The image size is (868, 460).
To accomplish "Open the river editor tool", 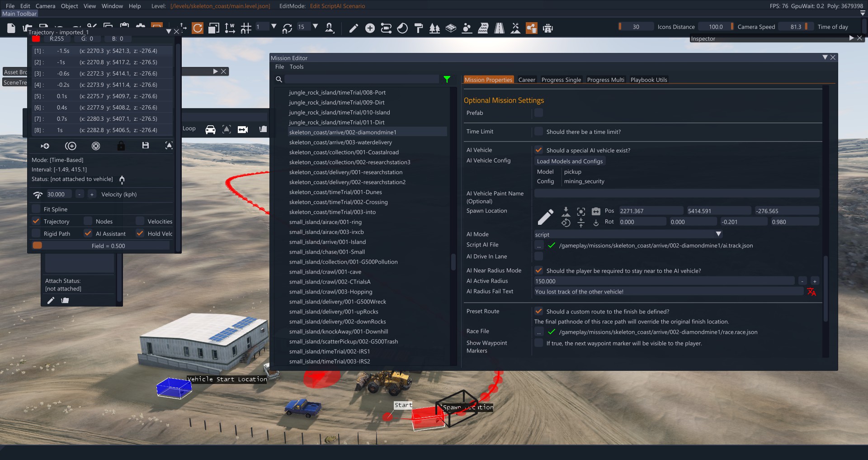I will [x=483, y=28].
